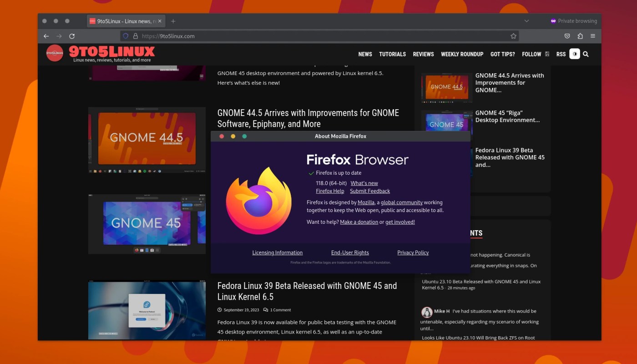Toggle the site dark/light mode button
637x364 pixels.
coord(575,54)
